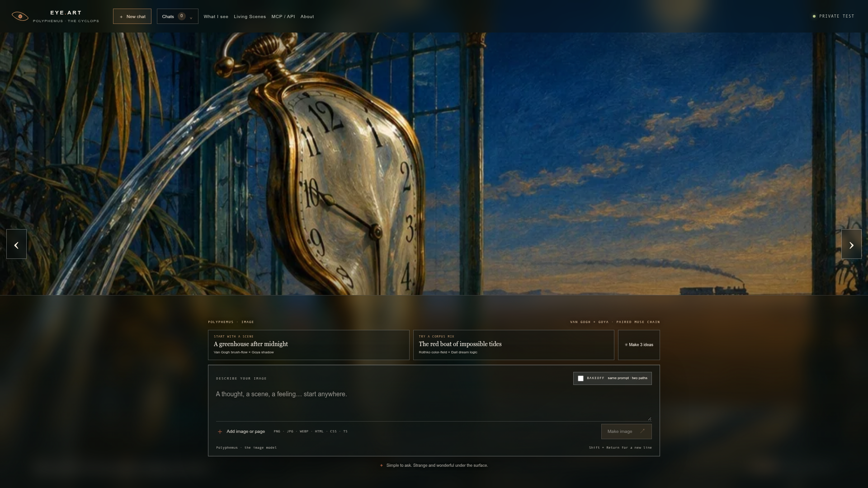The width and height of the screenshot is (868, 488).
Task: Click the Private Test status indicator
Action: (x=833, y=16)
